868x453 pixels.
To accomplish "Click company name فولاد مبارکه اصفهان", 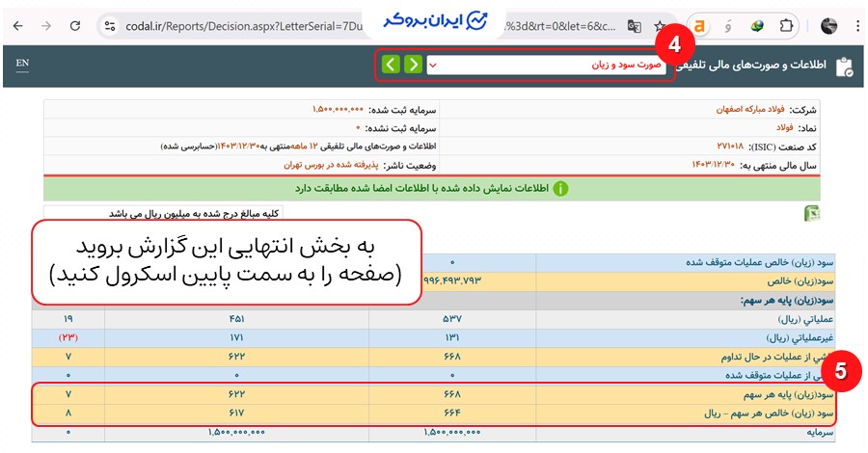I will 750,110.
